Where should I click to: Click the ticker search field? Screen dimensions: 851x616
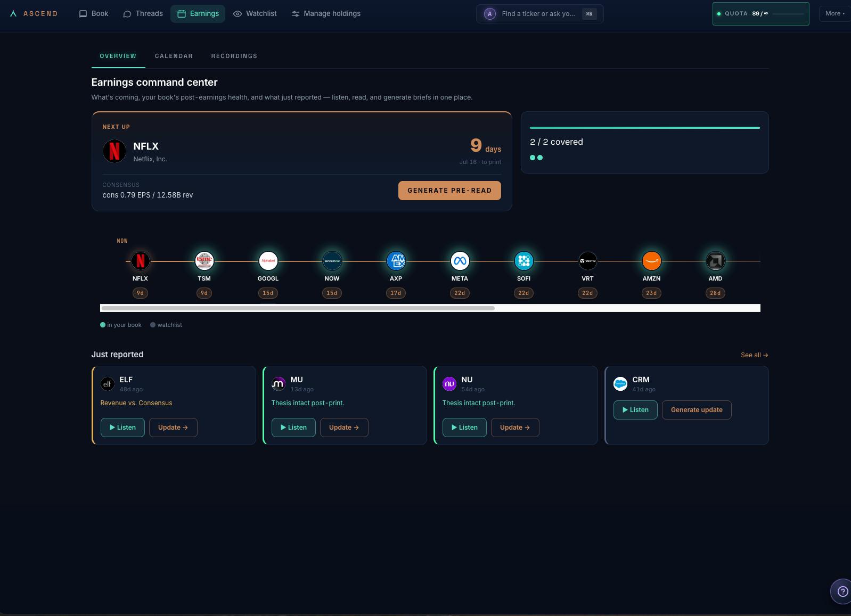pos(539,14)
